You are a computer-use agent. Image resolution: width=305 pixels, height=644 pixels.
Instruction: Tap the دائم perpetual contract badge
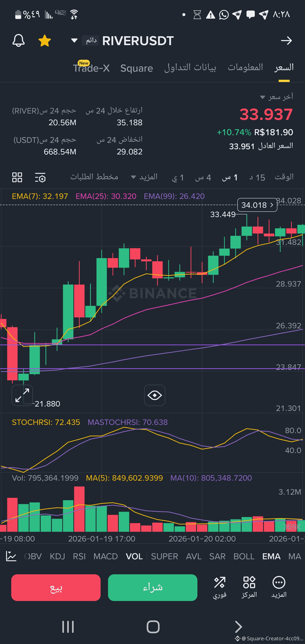(x=90, y=40)
